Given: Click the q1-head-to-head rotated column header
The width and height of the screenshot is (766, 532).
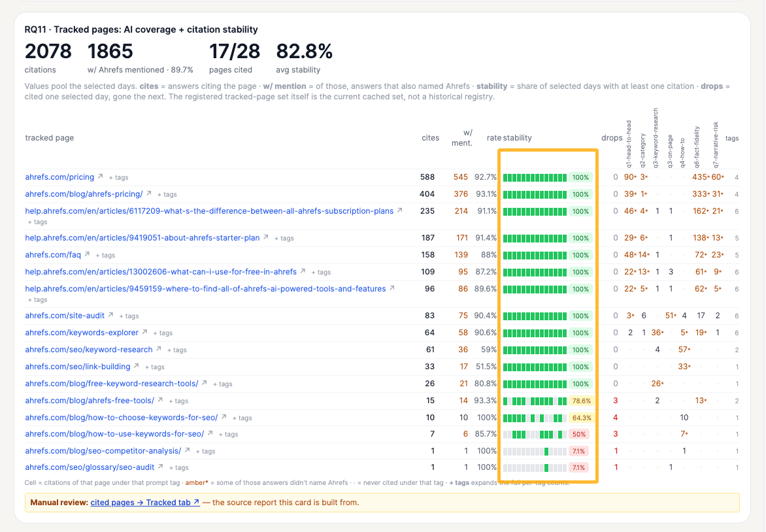Looking at the screenshot, I should (629, 144).
